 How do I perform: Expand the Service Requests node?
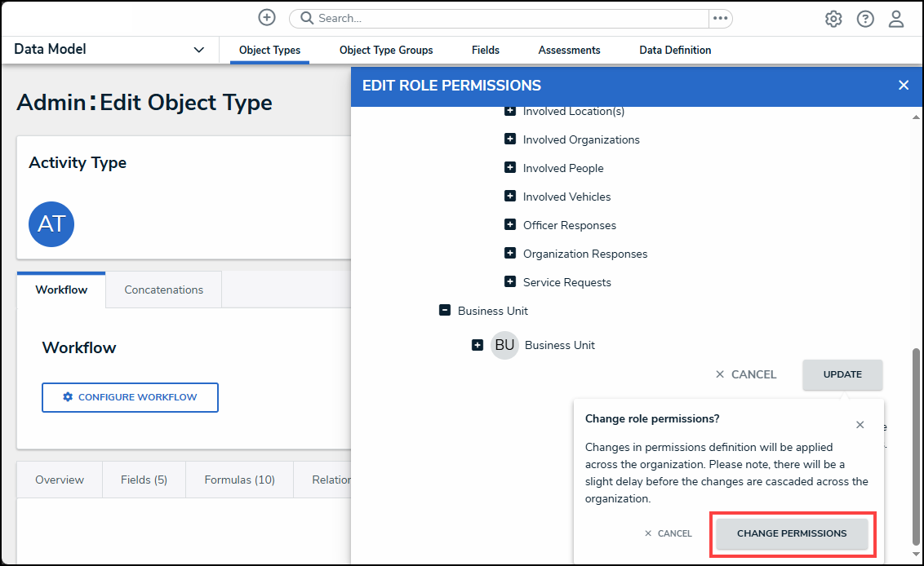click(510, 282)
